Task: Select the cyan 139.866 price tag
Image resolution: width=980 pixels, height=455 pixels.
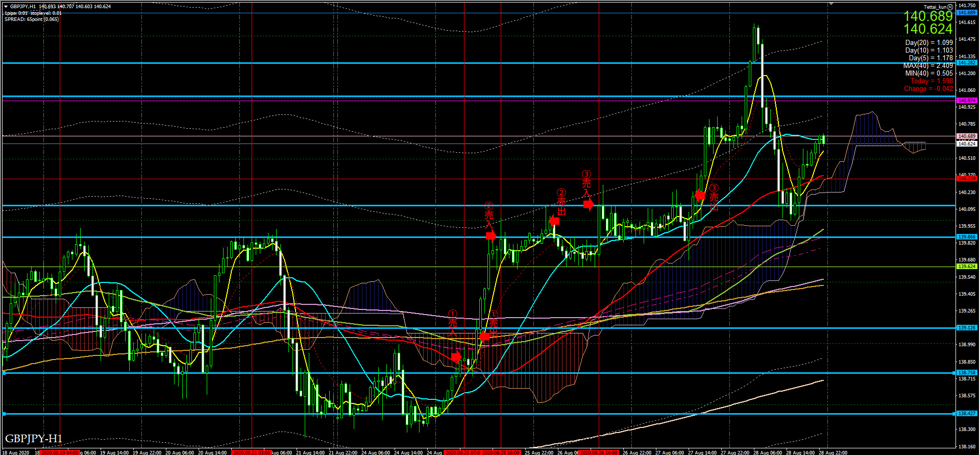Action: [967, 237]
